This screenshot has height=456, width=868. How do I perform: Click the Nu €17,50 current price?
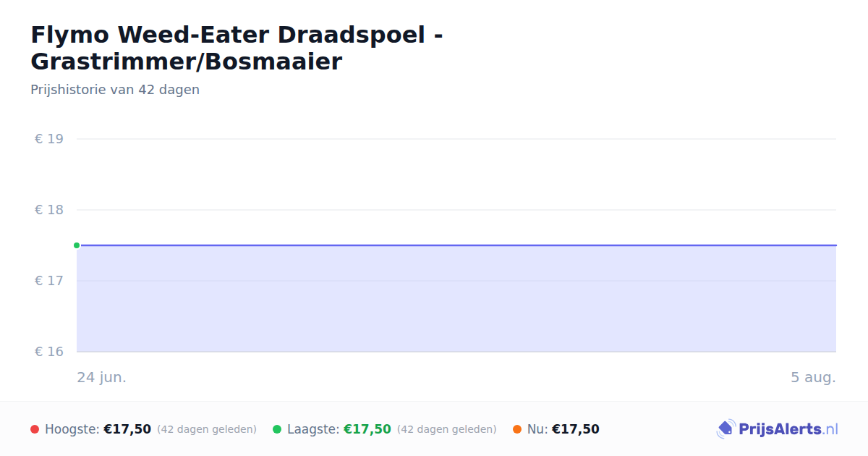(x=576, y=429)
